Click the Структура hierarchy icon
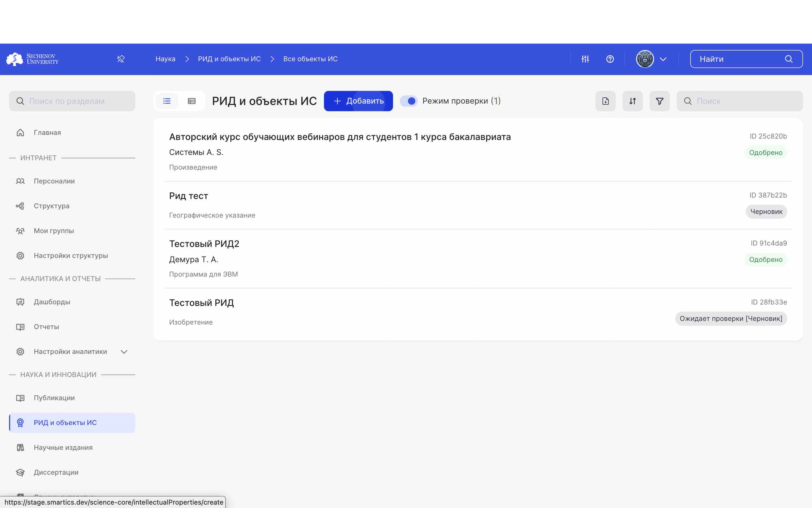 click(x=20, y=206)
